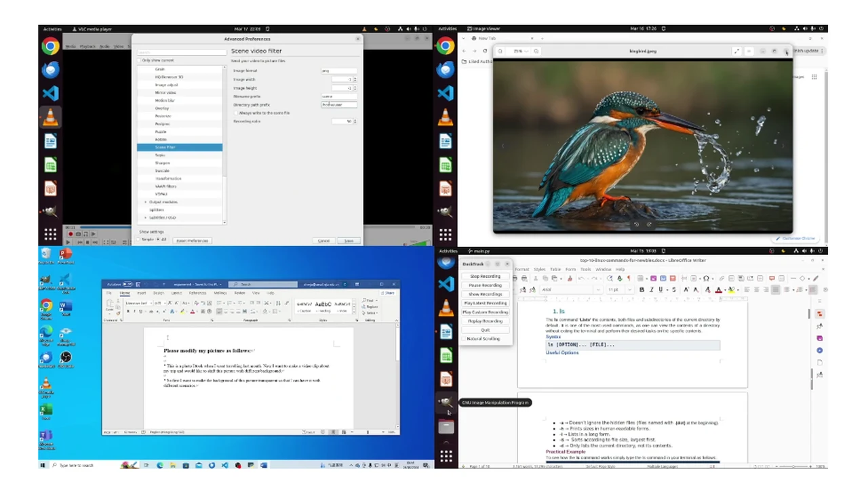Expand the 'Output modules' tree item
This screenshot has height=490, width=868.
point(146,202)
